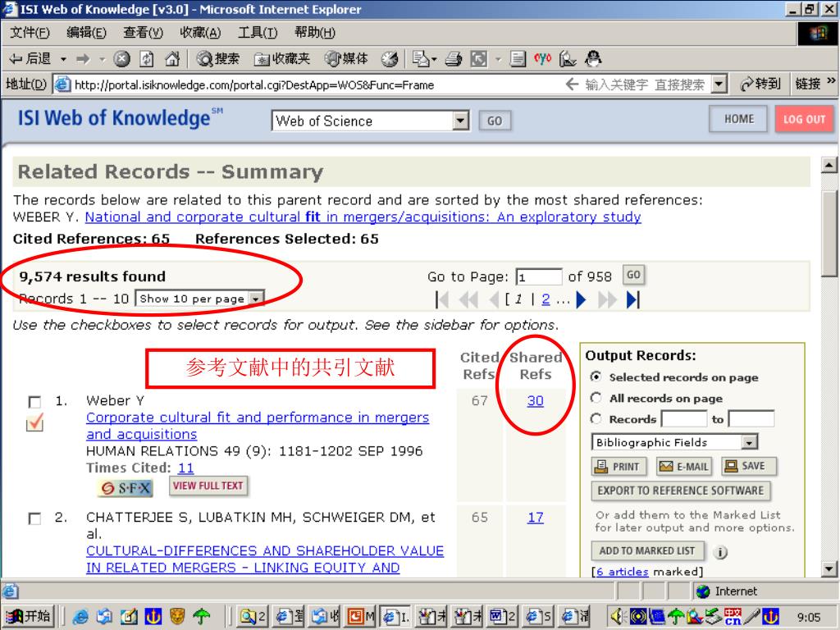Click the QQ penguin icon in toolbar
The width and height of the screenshot is (840, 630).
point(593,58)
